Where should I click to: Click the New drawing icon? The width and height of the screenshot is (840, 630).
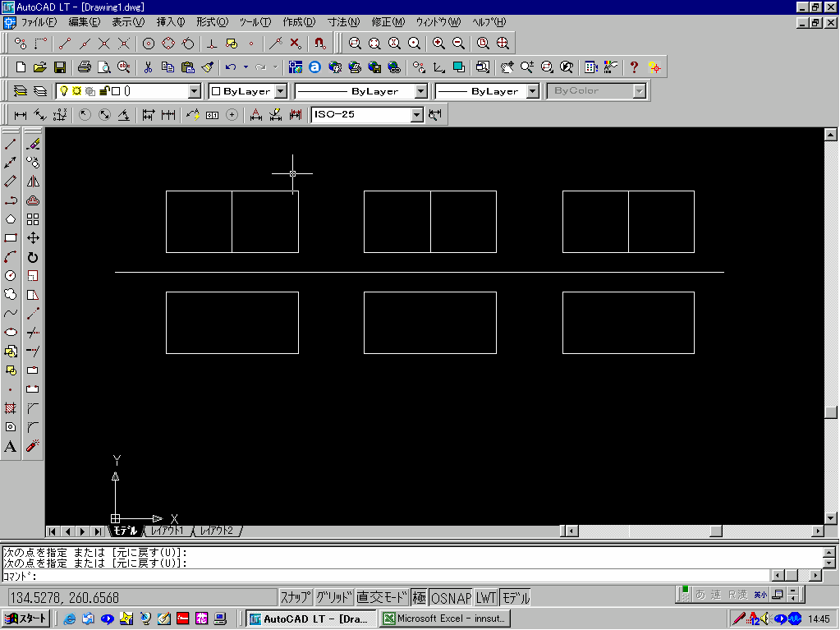21,67
